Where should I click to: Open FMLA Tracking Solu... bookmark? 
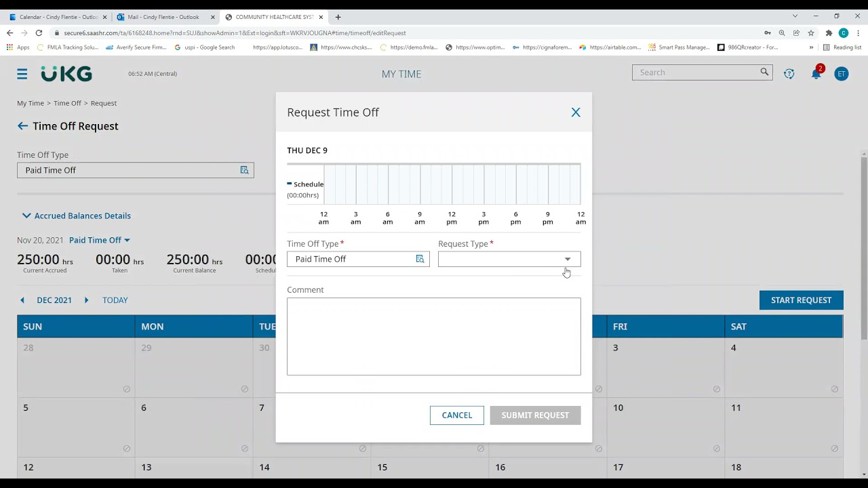pyautogui.click(x=68, y=47)
